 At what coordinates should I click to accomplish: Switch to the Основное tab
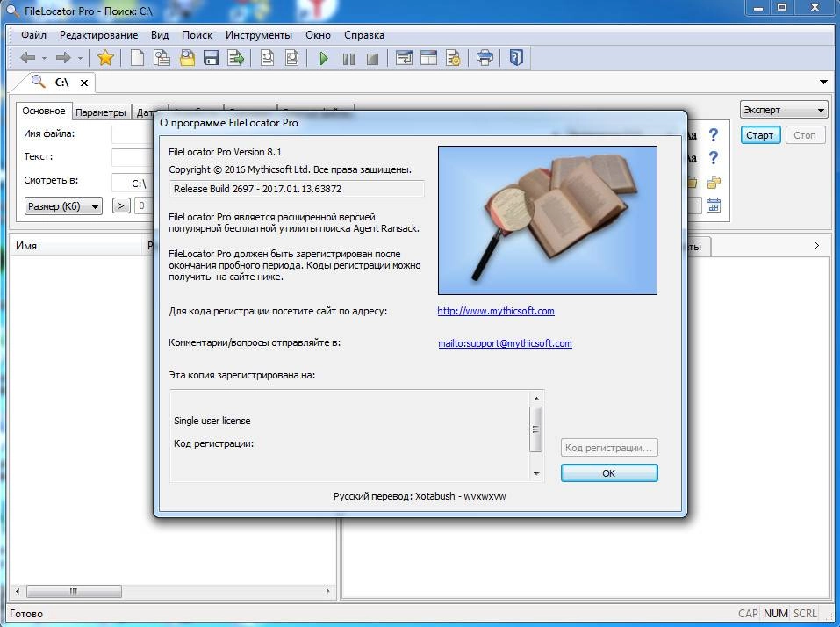(43, 111)
